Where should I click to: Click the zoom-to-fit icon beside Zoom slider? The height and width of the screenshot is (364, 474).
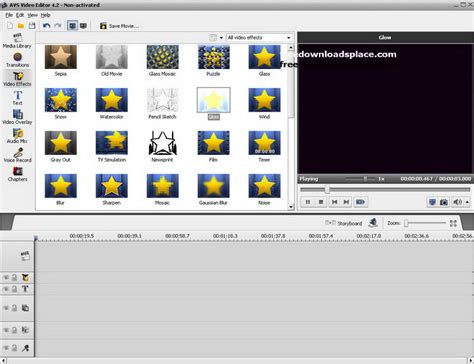453,223
